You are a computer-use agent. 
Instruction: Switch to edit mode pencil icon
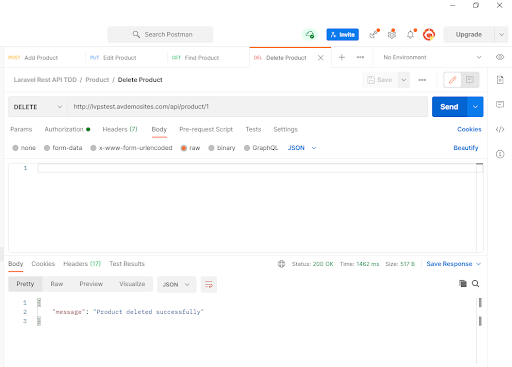pos(452,80)
